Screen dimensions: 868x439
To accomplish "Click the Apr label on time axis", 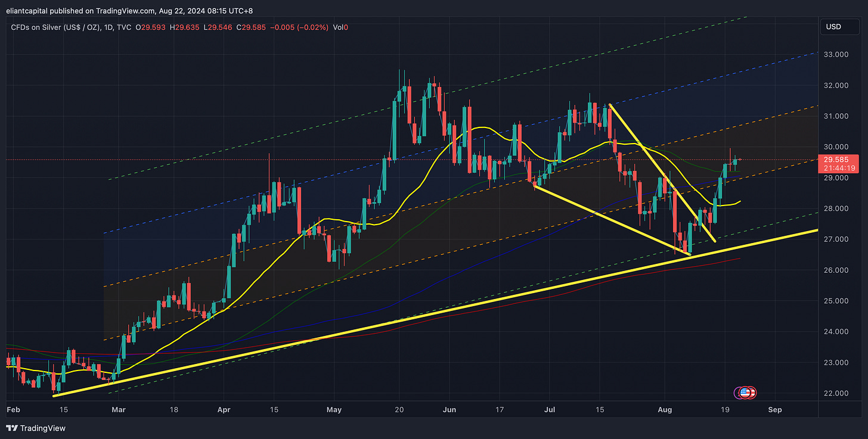I will click(224, 410).
